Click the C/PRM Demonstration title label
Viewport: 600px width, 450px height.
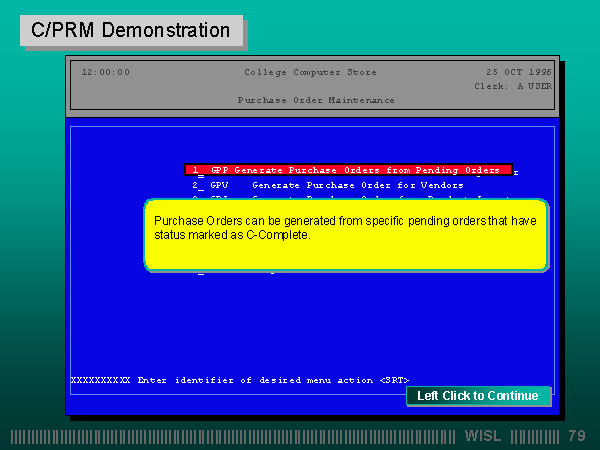tap(131, 30)
